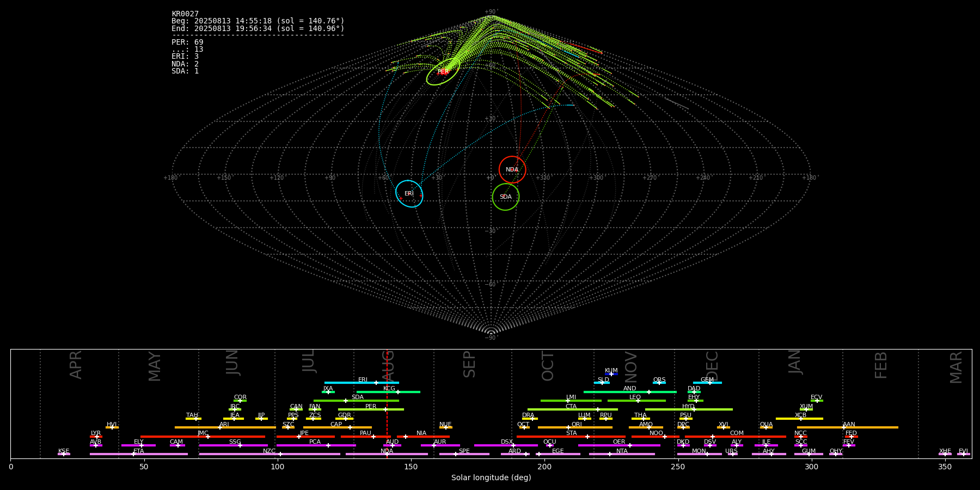Click the LEO shower bar in timeline
Image resolution: width=980 pixels, height=490 pixels.
(x=636, y=401)
